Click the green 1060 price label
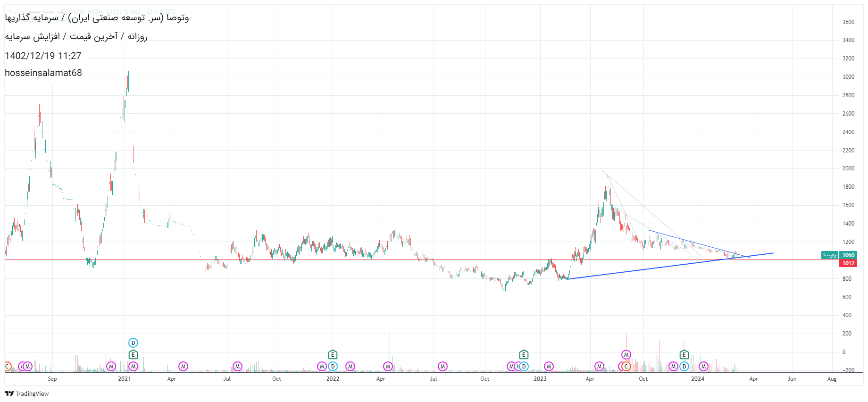The height and width of the screenshot is (402, 868). 848,255
